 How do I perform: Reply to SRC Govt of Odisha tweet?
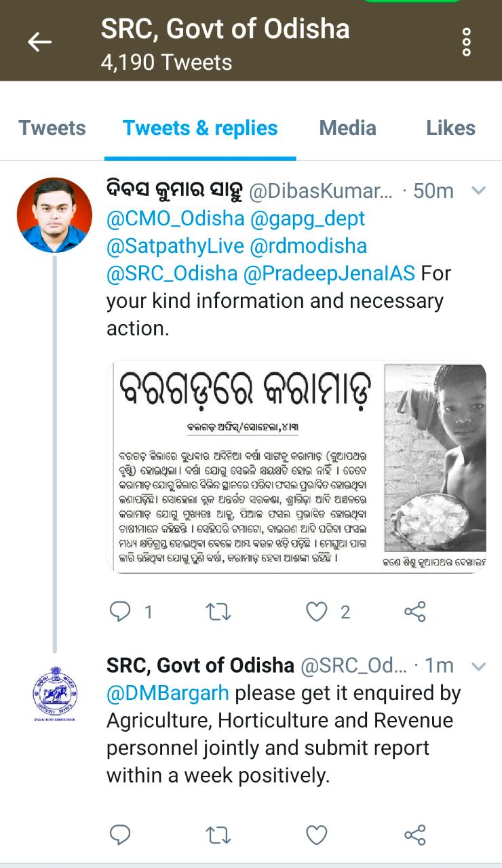click(x=120, y=835)
